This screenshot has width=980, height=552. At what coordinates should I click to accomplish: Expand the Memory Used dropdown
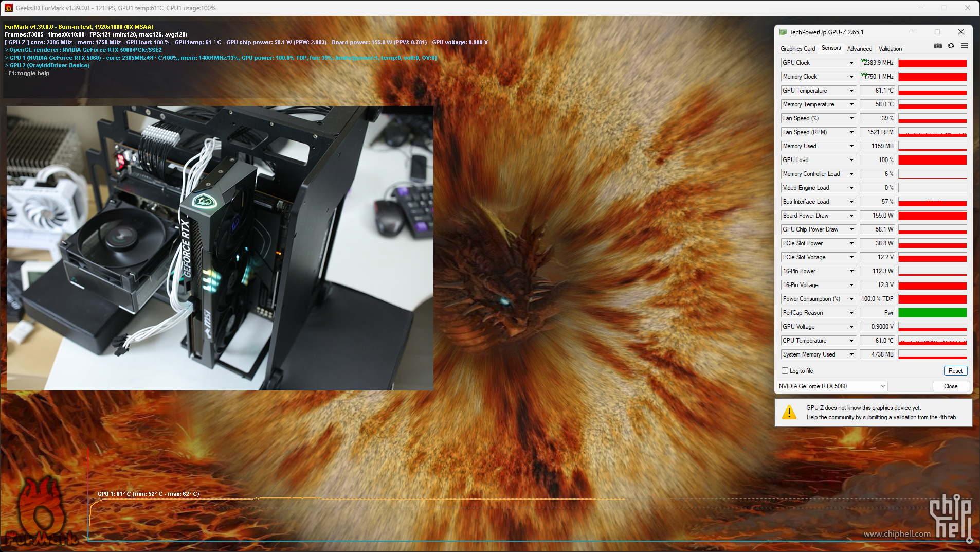click(x=851, y=146)
